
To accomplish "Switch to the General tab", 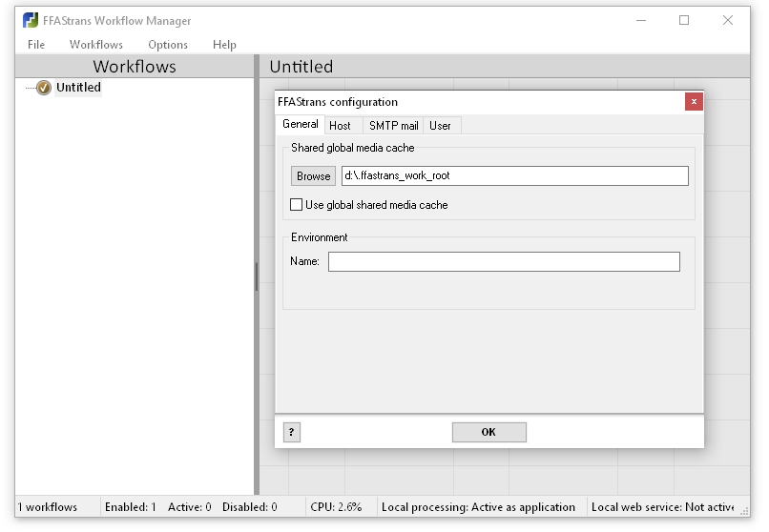I will [x=301, y=125].
